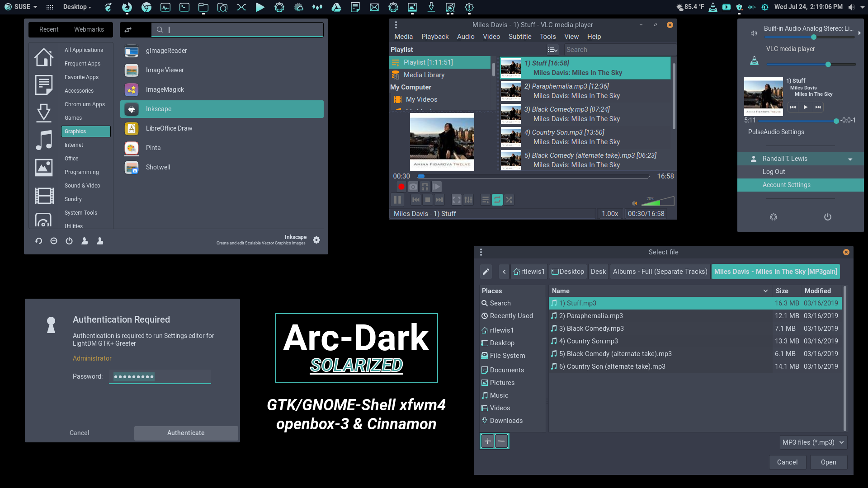
Task: Click the music note category icon
Action: [44, 140]
